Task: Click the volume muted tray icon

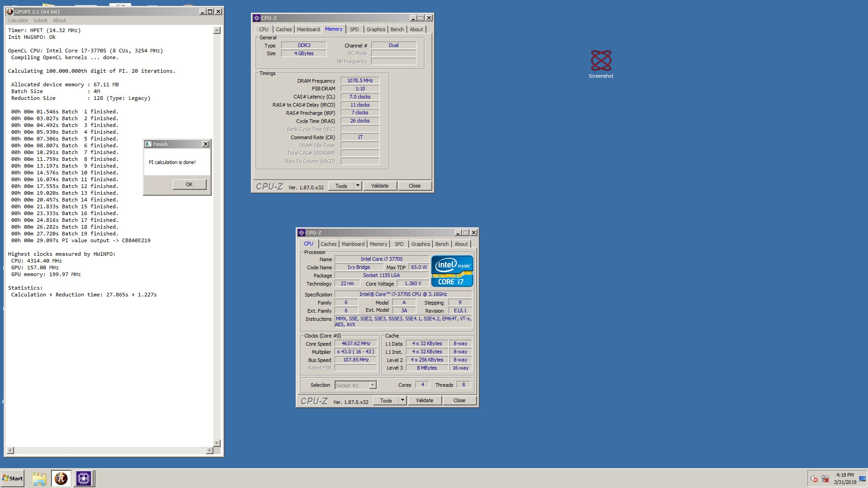Action: point(814,479)
